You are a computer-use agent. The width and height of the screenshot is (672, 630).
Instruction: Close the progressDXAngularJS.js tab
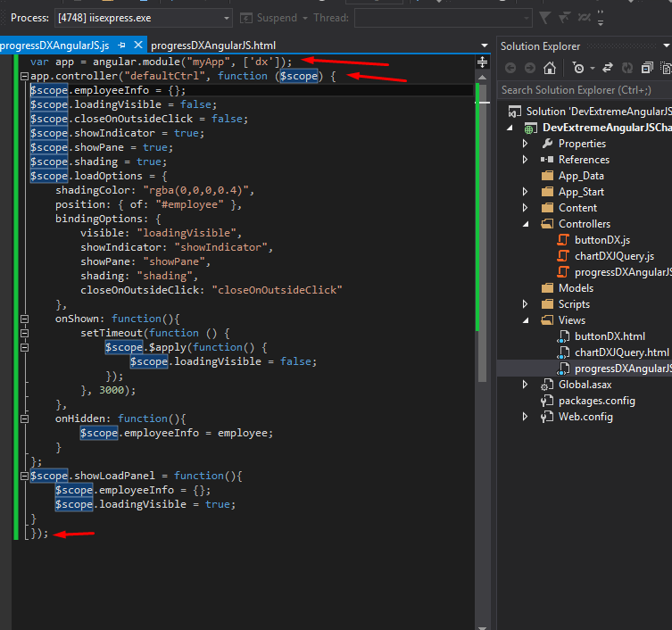pyautogui.click(x=138, y=45)
